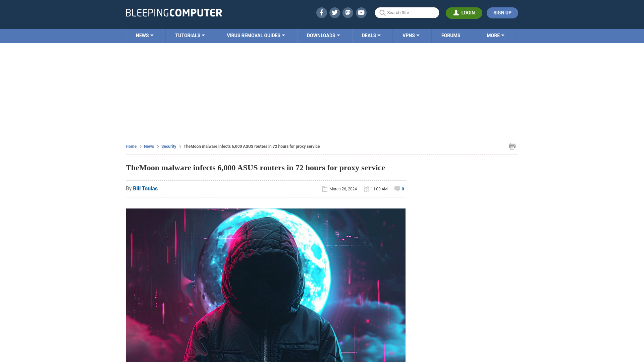This screenshot has width=644, height=362.
Task: Expand the MORE dropdown menu
Action: click(x=495, y=36)
